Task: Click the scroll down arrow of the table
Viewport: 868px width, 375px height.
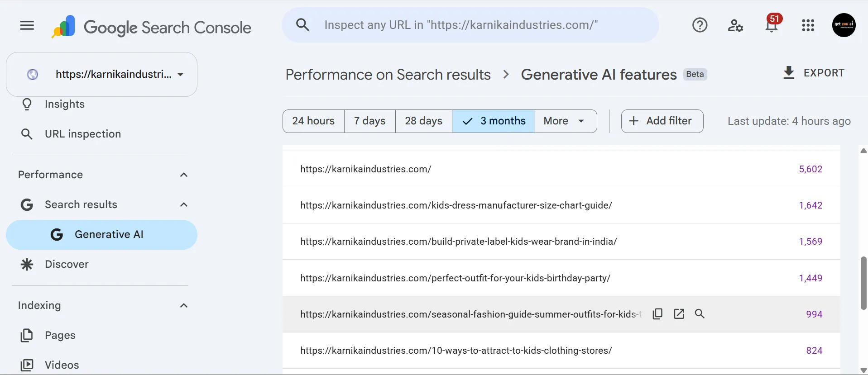Action: point(863,370)
